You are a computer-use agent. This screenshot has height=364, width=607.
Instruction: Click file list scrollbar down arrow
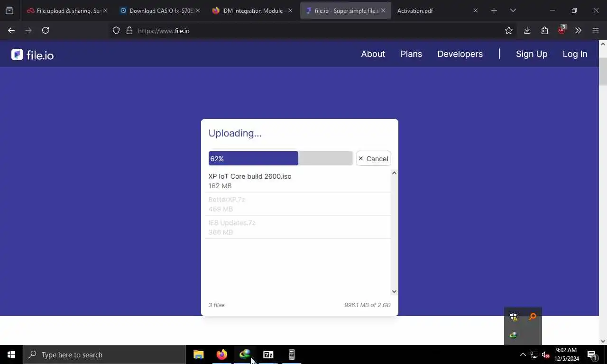394,291
